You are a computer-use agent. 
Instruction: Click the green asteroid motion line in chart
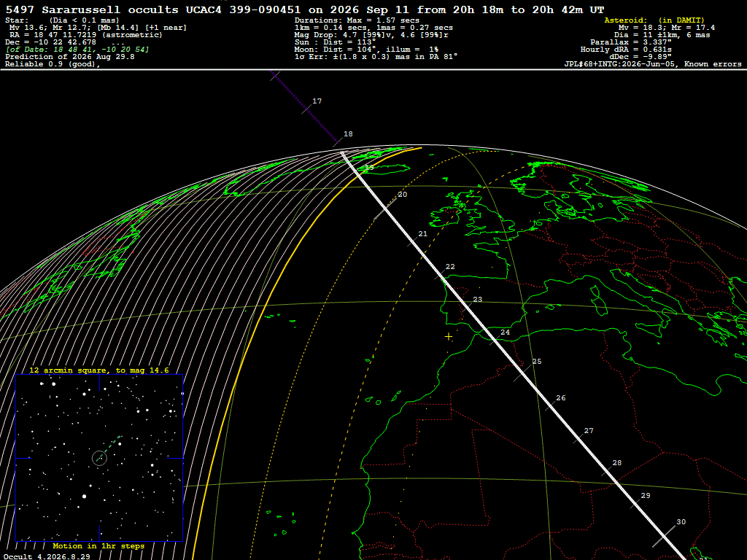(x=109, y=448)
